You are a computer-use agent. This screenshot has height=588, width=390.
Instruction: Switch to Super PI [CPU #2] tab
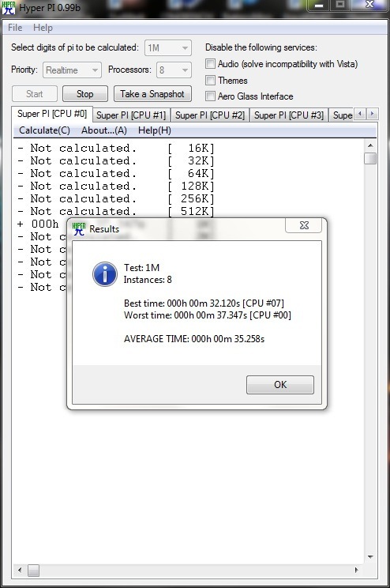[x=210, y=115]
